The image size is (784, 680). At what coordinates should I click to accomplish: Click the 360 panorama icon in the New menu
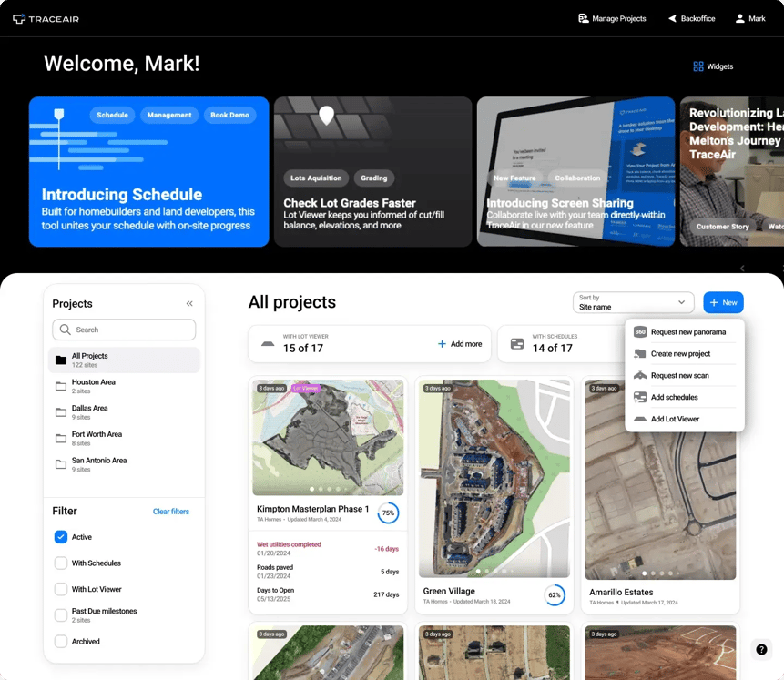point(639,332)
